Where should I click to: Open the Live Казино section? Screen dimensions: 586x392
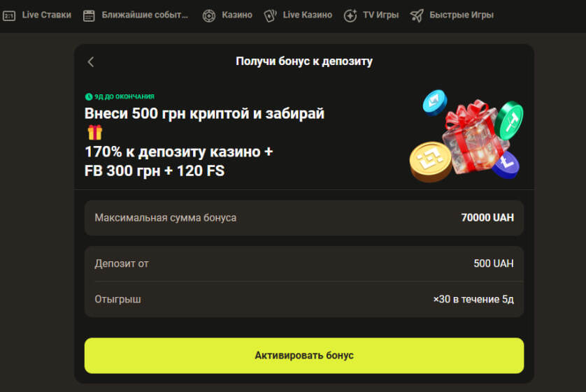(x=307, y=15)
